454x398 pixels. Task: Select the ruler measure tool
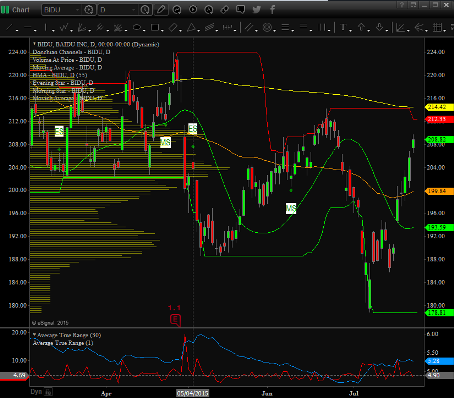pyautogui.click(x=227, y=28)
